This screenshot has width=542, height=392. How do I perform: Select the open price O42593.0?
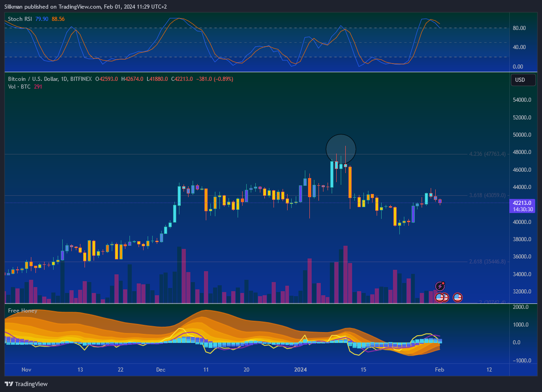coord(106,79)
